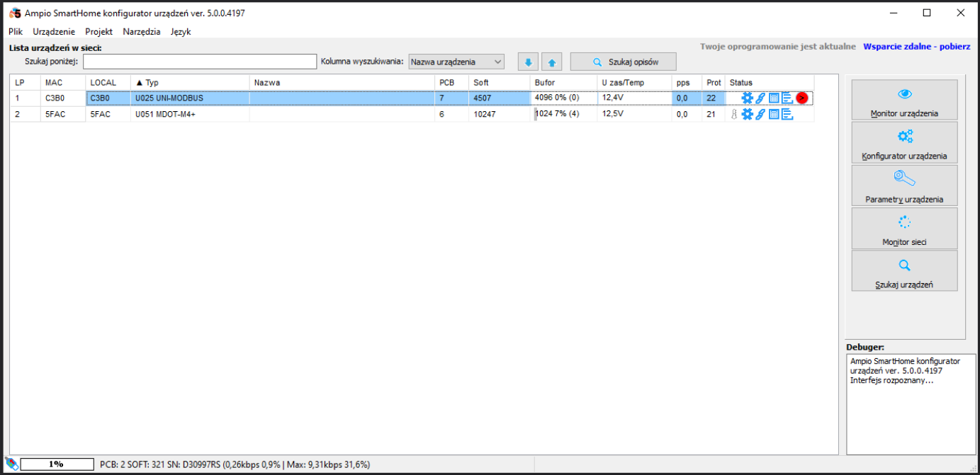Click the blue up arrow search button
This screenshot has width=980, height=475.
(552, 62)
